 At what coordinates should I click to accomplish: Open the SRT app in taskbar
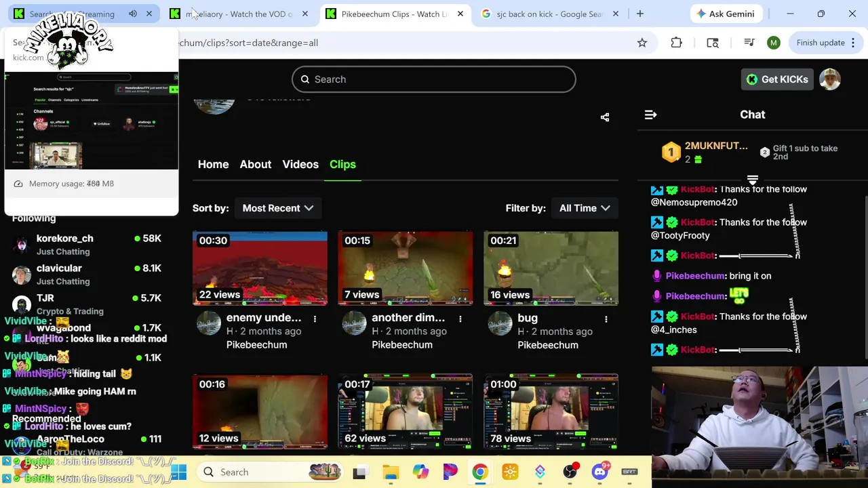(629, 472)
